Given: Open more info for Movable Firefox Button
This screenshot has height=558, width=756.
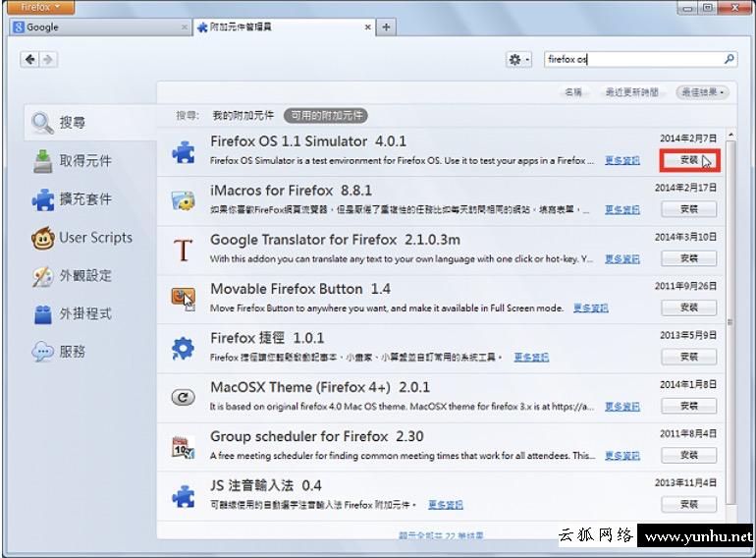Looking at the screenshot, I should point(591,308).
